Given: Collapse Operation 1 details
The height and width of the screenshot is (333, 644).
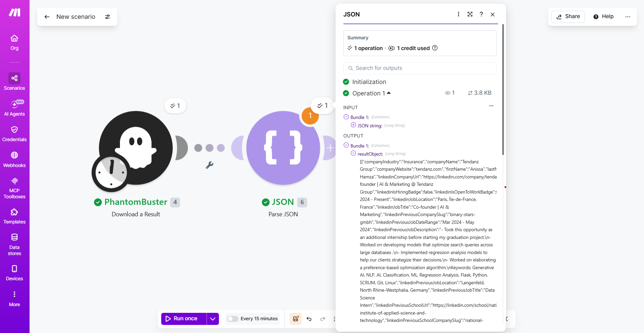Looking at the screenshot, I should (x=389, y=93).
